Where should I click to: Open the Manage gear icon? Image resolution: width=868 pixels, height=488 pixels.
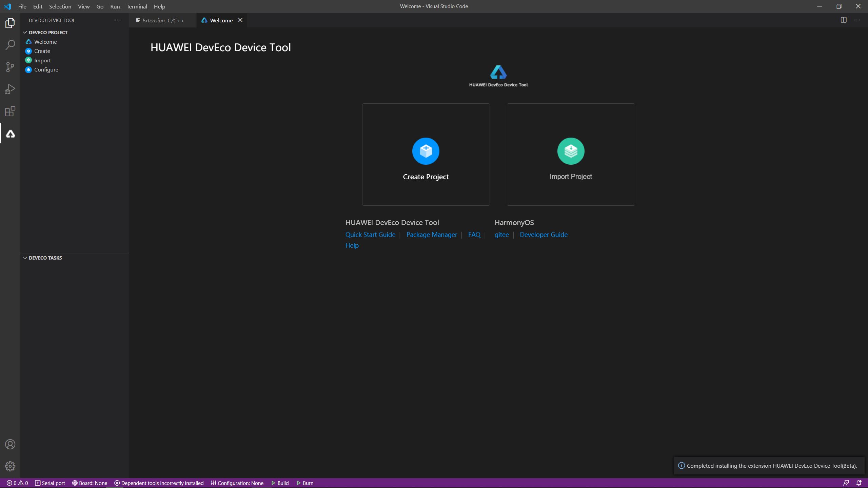10,466
